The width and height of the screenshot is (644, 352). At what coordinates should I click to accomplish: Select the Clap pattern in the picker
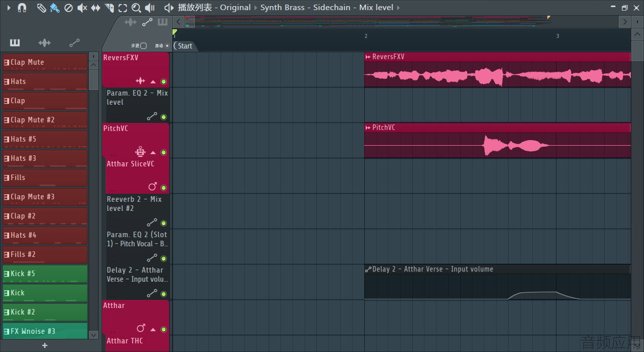click(x=45, y=101)
